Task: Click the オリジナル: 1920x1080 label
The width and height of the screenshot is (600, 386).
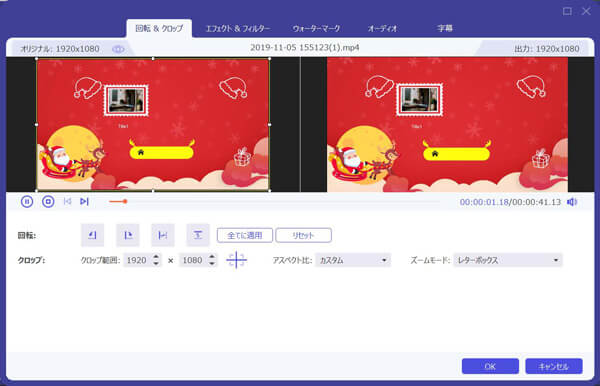Action: (60, 49)
